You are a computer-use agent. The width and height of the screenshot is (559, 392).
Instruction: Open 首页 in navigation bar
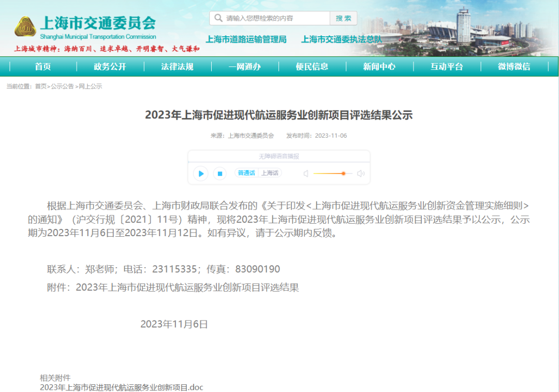pos(43,66)
